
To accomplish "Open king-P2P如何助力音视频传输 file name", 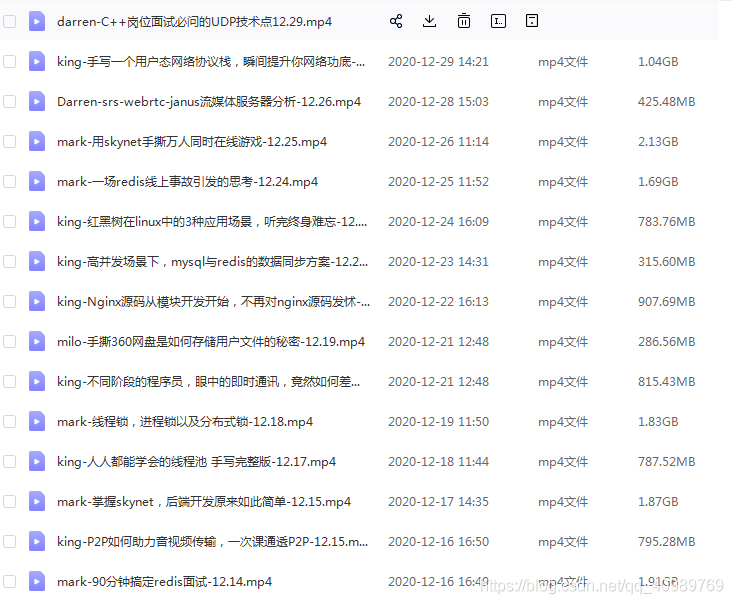I will click(x=212, y=541).
